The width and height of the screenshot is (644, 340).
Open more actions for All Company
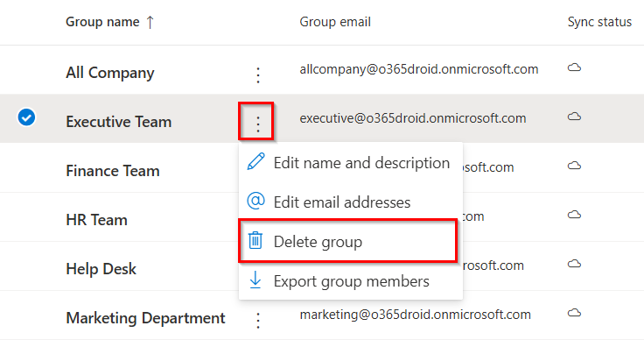tap(258, 75)
